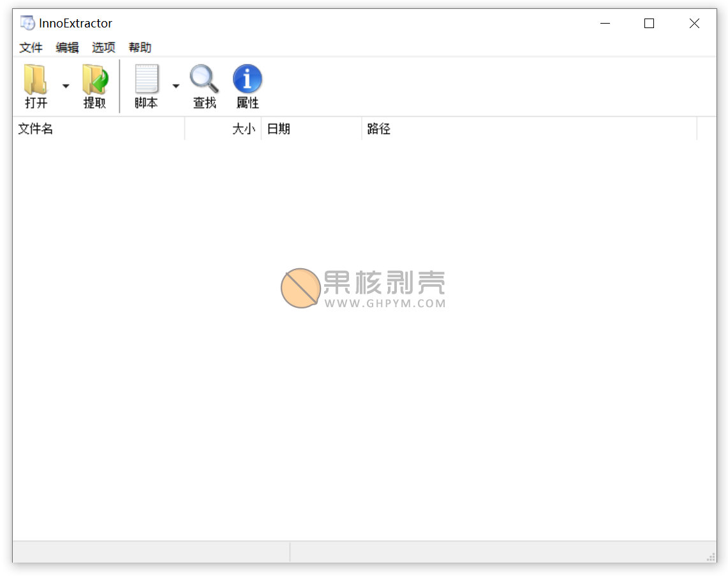Sort by the 大小 column header
Image resolution: width=728 pixels, height=576 pixels.
[x=223, y=128]
